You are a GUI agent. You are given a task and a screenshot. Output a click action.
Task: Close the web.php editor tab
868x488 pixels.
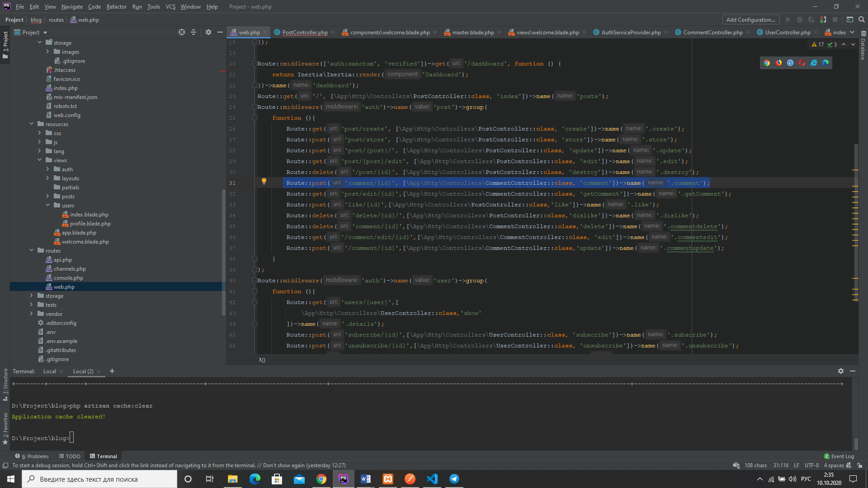[x=265, y=32]
